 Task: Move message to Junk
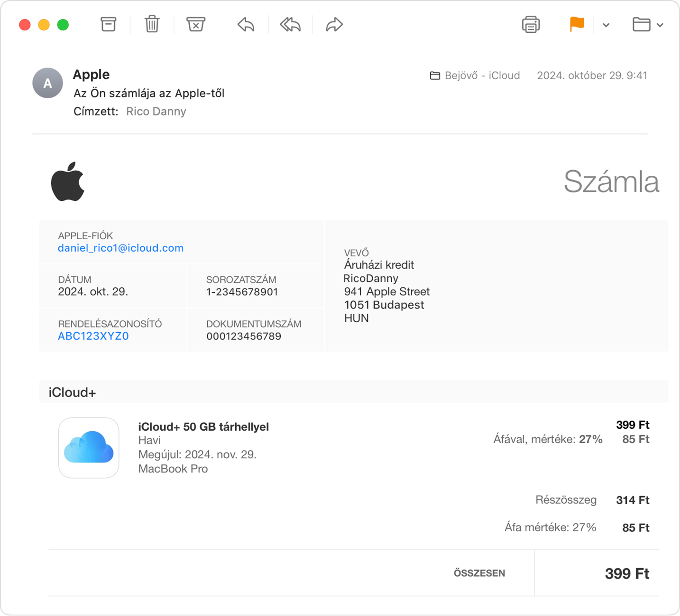point(195,24)
